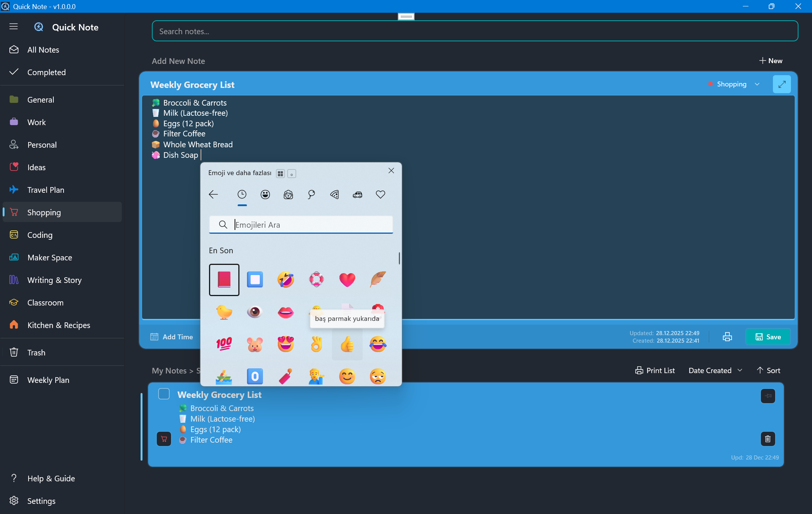Focus the Search notes field
This screenshot has width=812, height=514.
pyautogui.click(x=474, y=31)
